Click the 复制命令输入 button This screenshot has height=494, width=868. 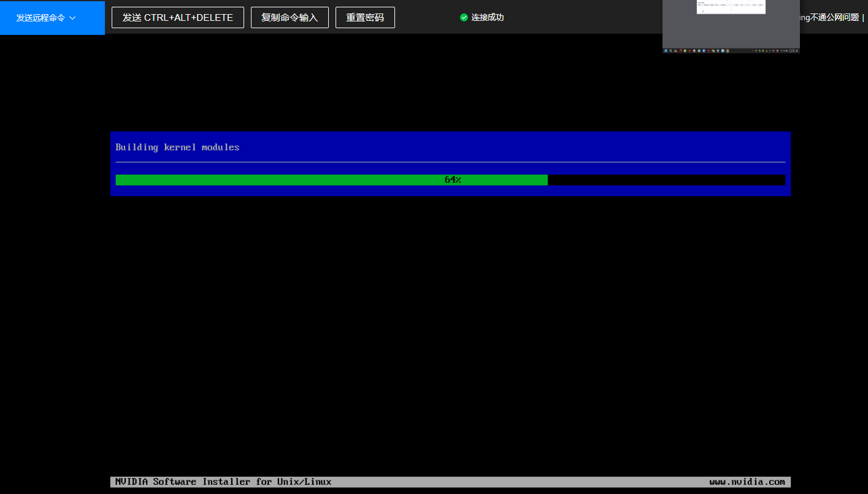click(290, 18)
